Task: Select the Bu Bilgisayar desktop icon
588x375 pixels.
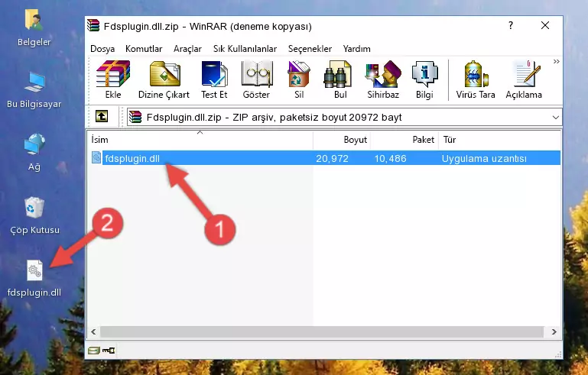Action: coord(34,90)
